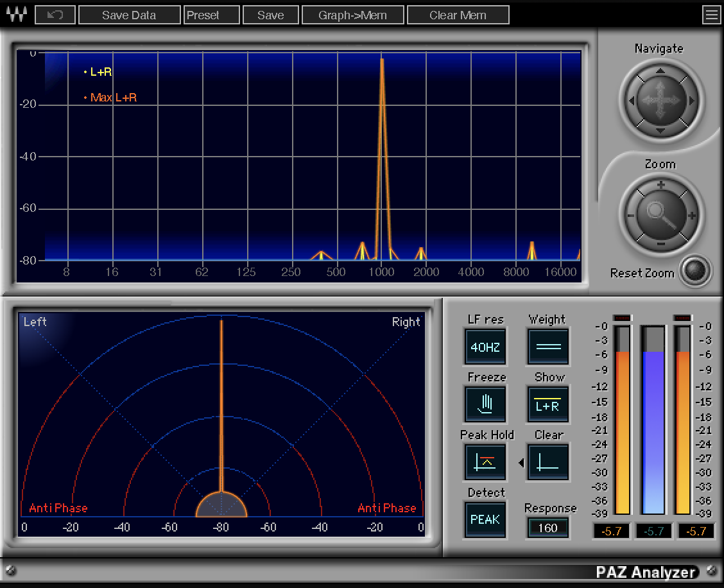The width and height of the screenshot is (724, 588).
Task: Click Save Data button
Action: point(129,15)
